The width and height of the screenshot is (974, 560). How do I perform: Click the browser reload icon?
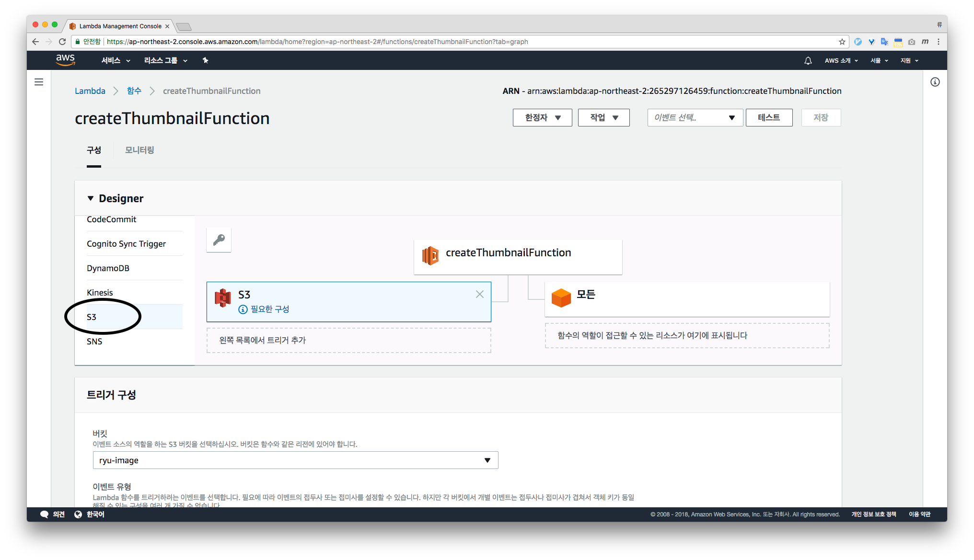62,42
